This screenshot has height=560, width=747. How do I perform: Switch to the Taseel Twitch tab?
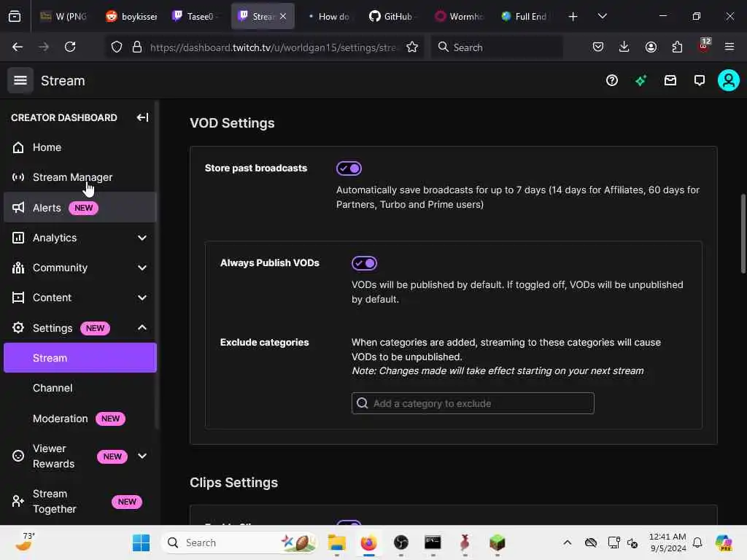[196, 16]
